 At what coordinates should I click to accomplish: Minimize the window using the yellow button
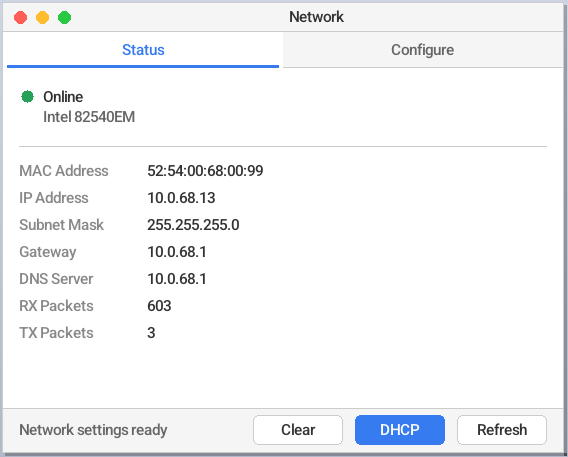pyautogui.click(x=42, y=17)
